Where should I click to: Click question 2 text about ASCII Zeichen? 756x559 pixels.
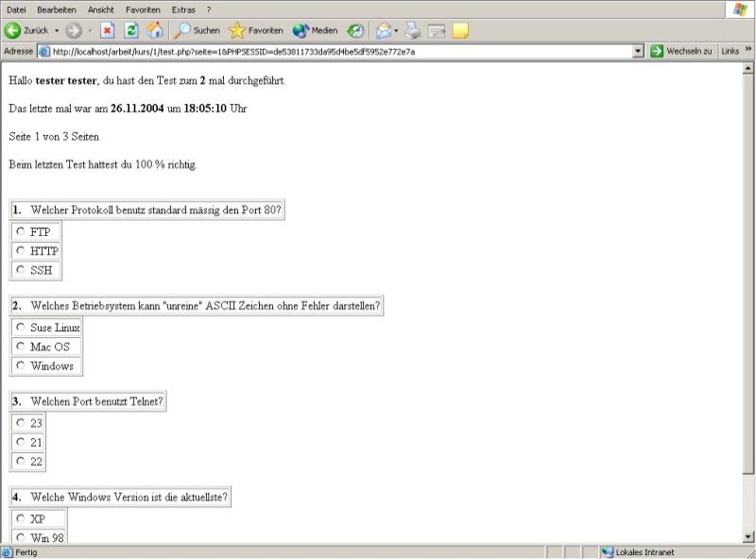tap(205, 306)
